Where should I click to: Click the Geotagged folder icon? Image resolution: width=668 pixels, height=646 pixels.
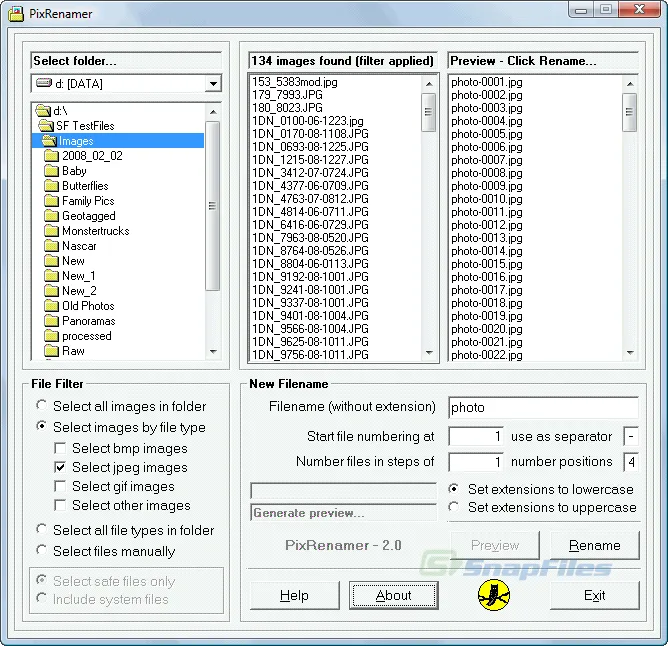52,216
